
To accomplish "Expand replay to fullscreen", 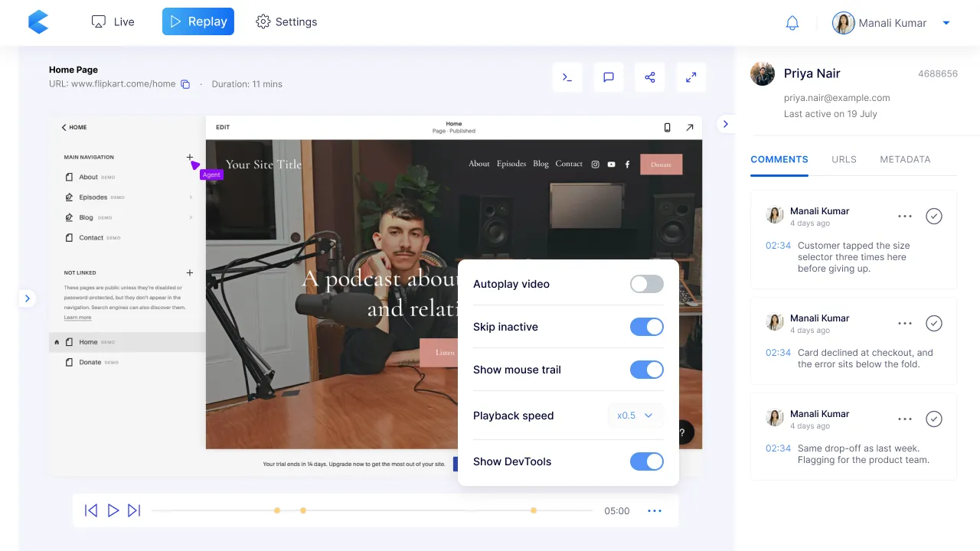I will point(691,77).
